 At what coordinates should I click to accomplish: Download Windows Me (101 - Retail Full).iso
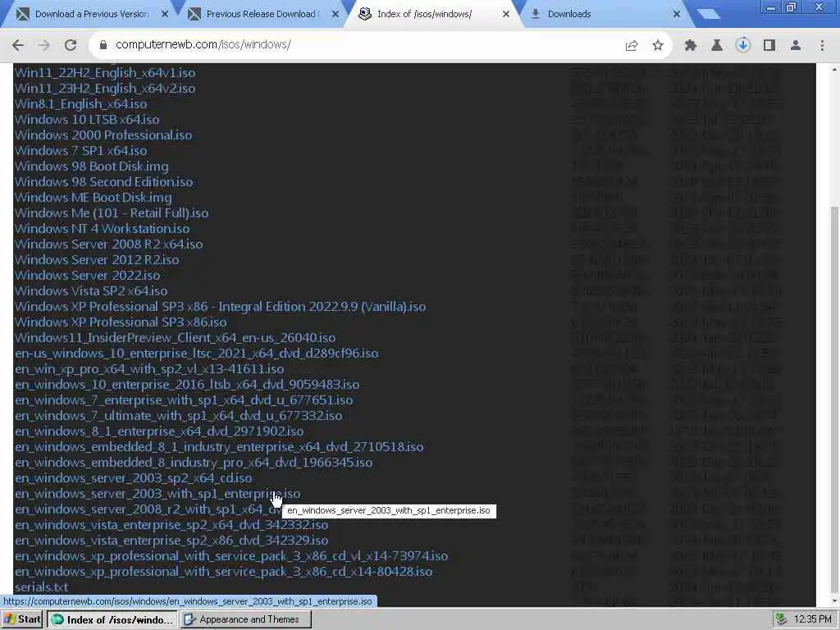click(x=112, y=213)
